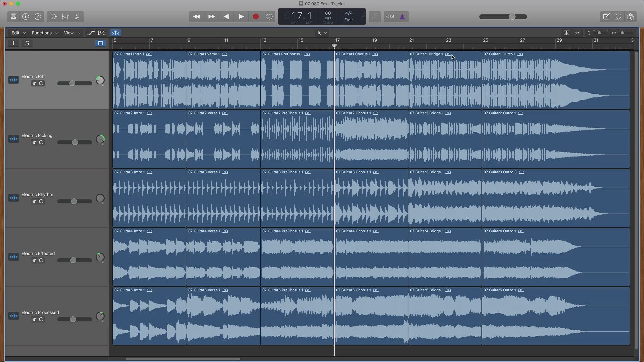Adjust the master volume slider
Viewport: 644px width, 362px height.
pyautogui.click(x=503, y=17)
